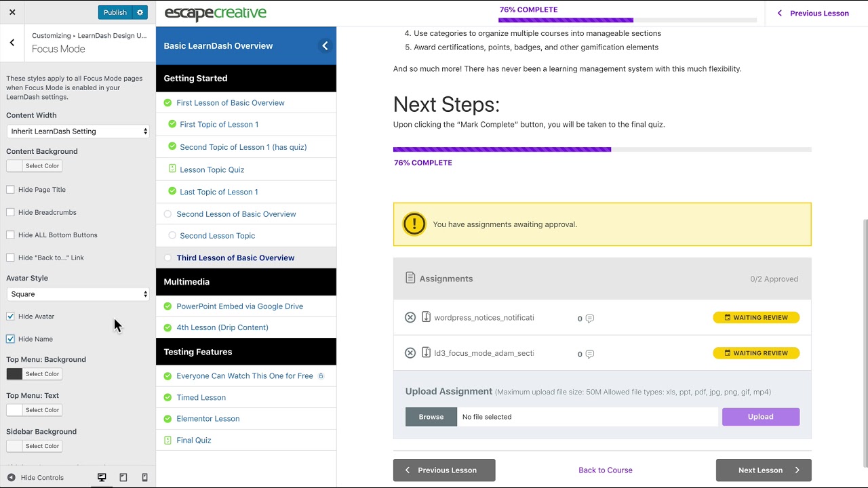Click incomplete circle beside Second Lesson Topic
Screen dimensions: 868x488
pyautogui.click(x=172, y=236)
